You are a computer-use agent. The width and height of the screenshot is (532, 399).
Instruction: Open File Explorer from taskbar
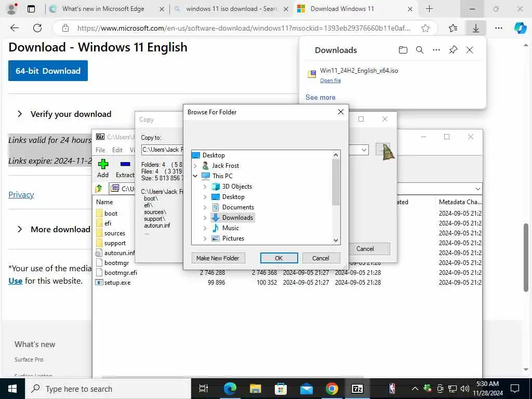click(256, 389)
